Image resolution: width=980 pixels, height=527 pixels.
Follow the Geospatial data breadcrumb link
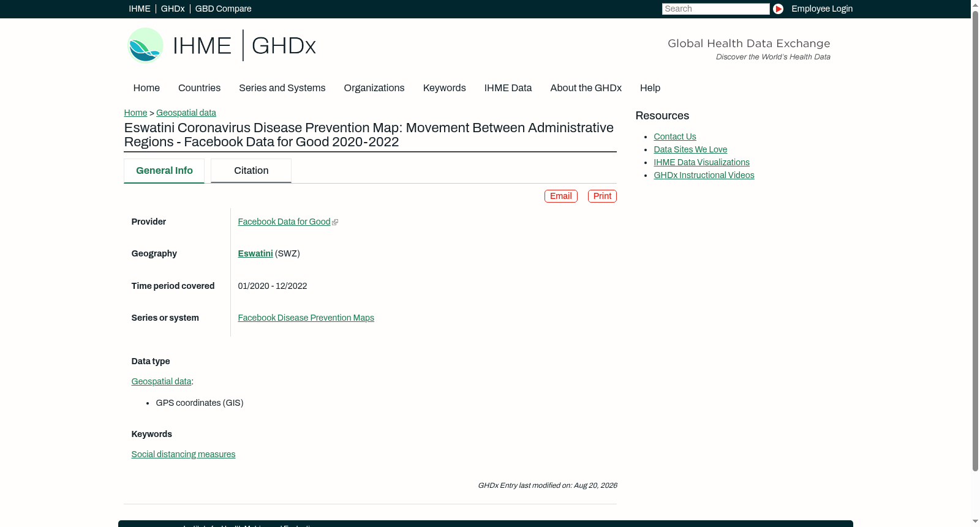pyautogui.click(x=186, y=113)
